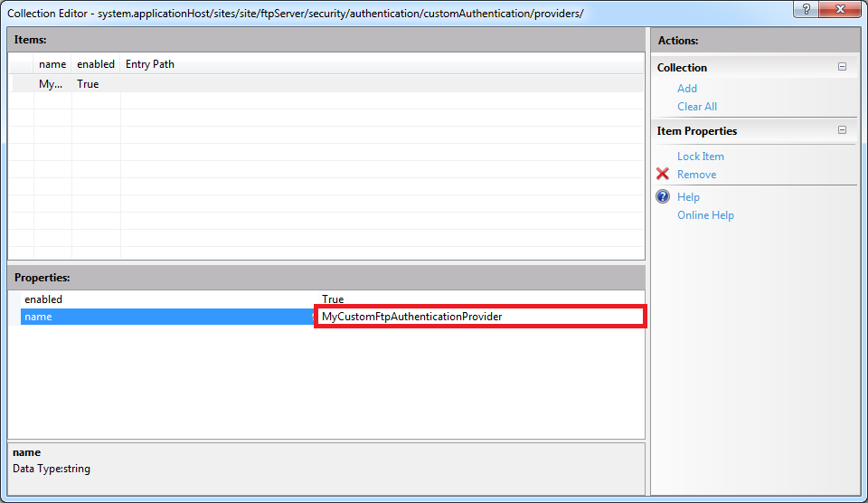Click the Help text link
Screen dimensions: 868x503
click(688, 197)
